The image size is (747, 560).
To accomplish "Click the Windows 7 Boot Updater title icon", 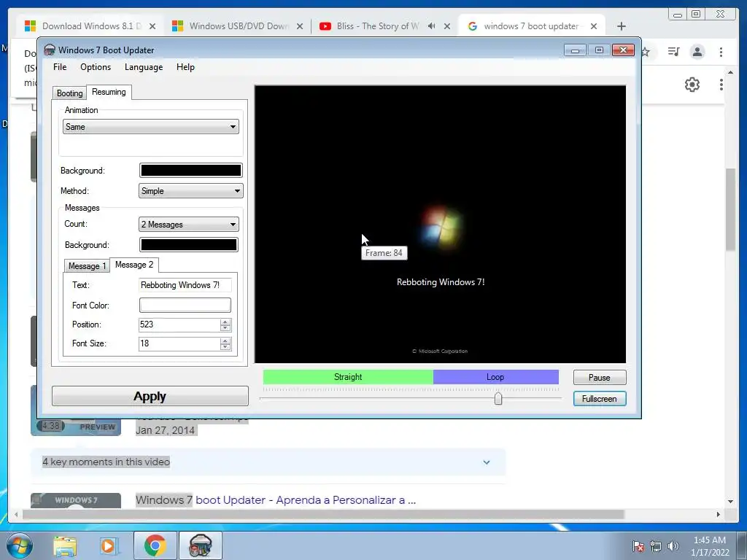I will (50, 50).
